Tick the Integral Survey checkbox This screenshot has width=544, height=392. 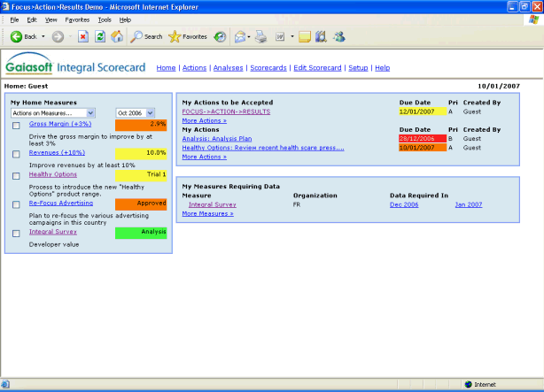pyautogui.click(x=16, y=234)
